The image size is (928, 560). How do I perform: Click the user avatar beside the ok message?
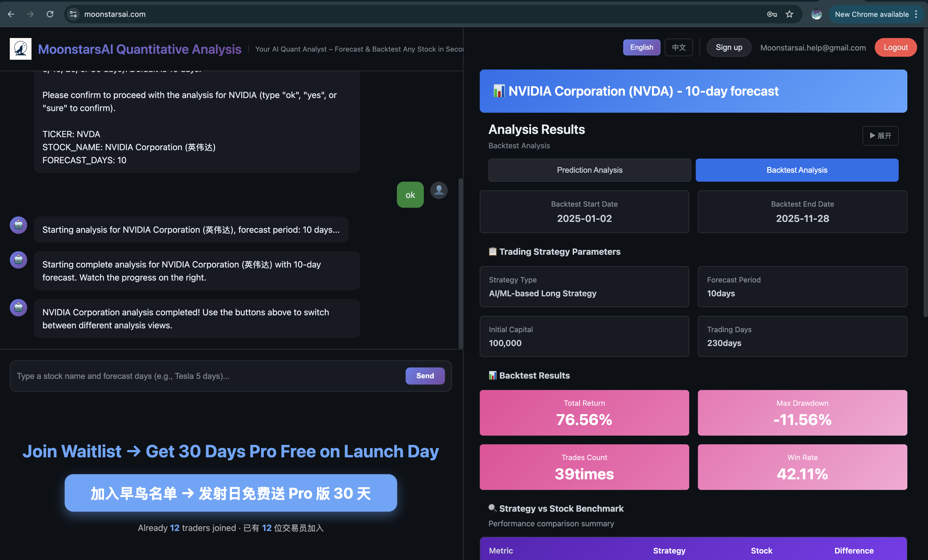[438, 190]
